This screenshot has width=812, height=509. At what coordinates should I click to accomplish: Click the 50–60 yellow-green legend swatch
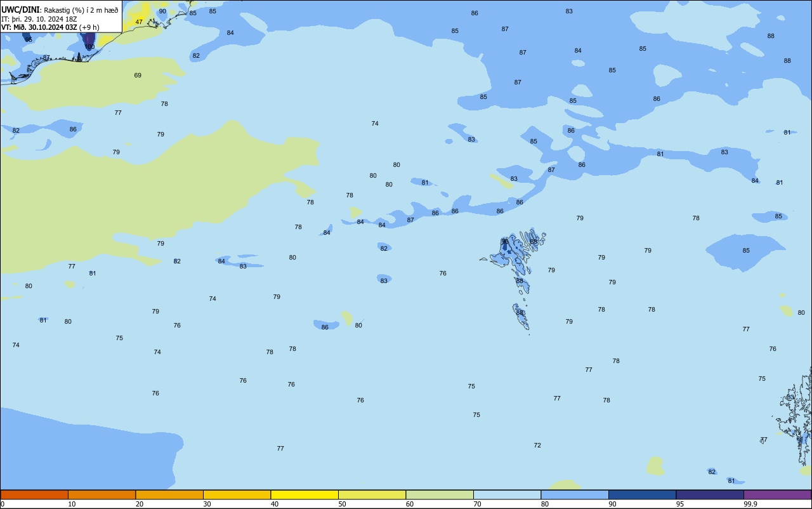tap(372, 494)
